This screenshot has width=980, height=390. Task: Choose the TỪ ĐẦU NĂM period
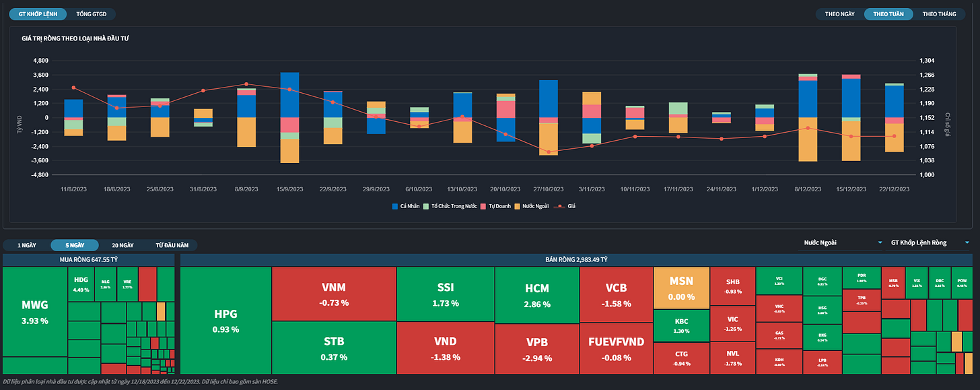[171, 245]
